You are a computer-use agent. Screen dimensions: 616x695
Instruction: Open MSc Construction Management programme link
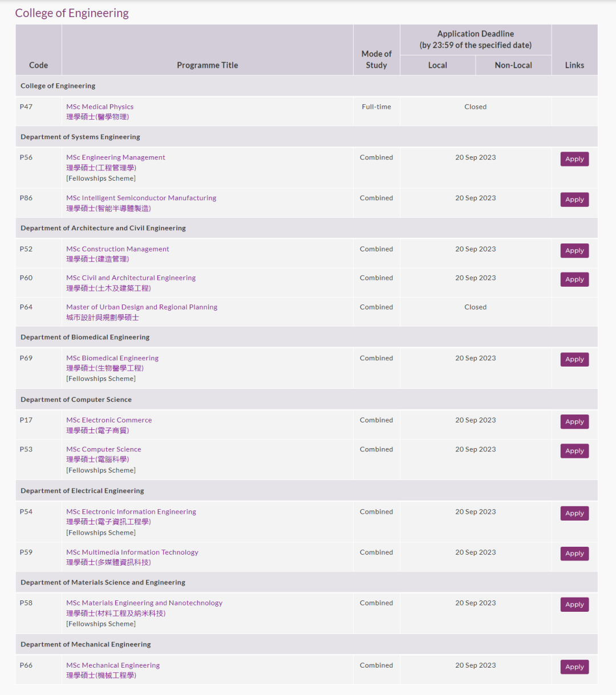coord(117,249)
